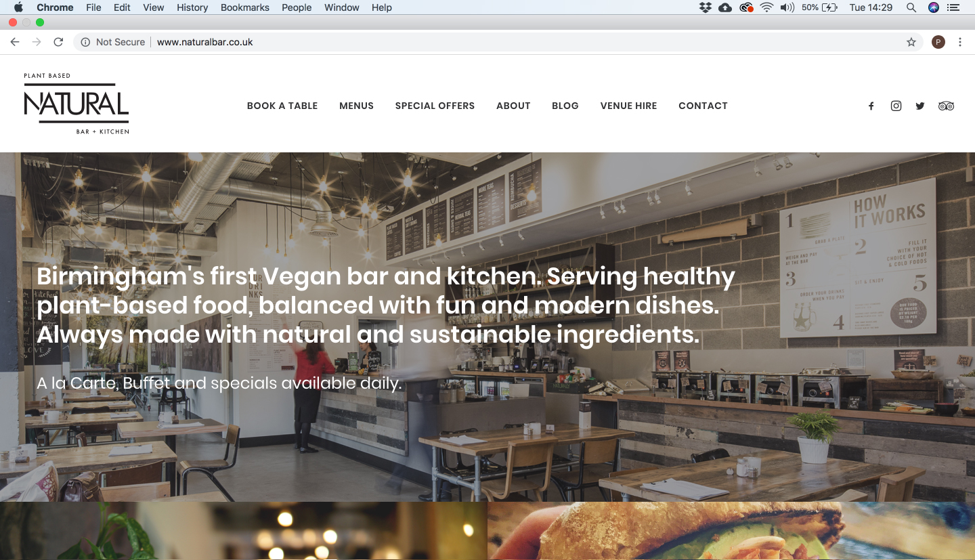Image resolution: width=975 pixels, height=560 pixels.
Task: Open the Instagram social icon
Action: (x=896, y=106)
